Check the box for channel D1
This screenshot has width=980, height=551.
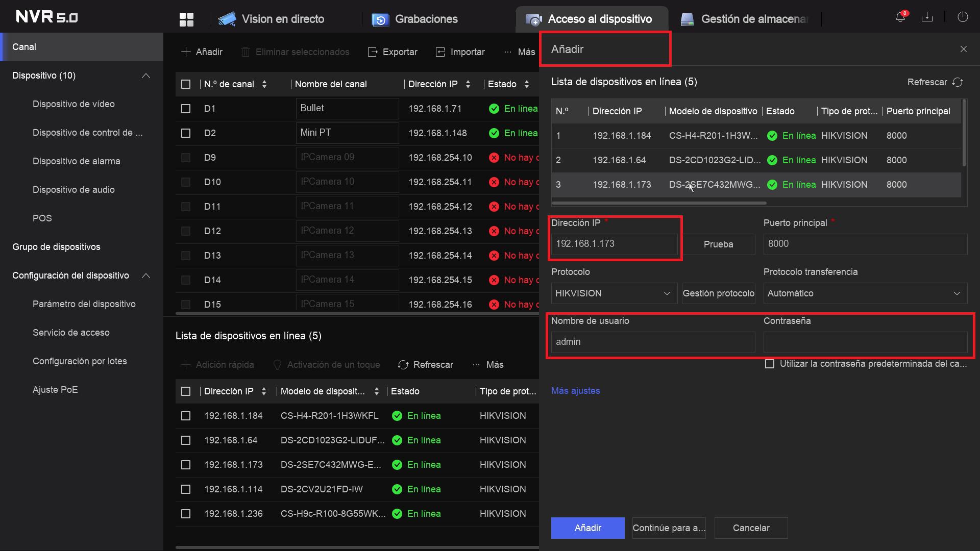pos(186,109)
